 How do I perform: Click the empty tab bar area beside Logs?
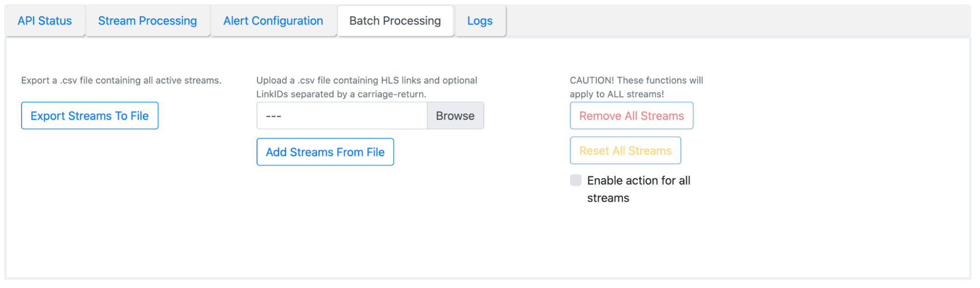[x=735, y=21]
